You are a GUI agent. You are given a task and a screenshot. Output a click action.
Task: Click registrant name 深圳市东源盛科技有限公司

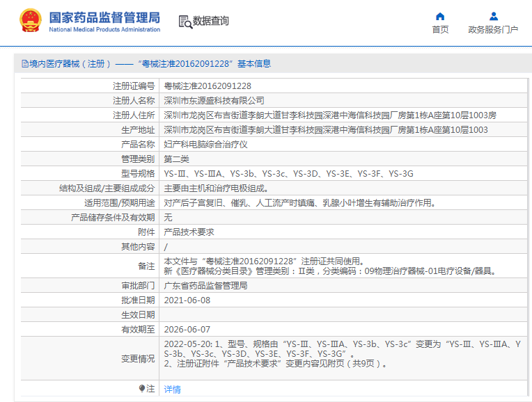click(x=214, y=101)
